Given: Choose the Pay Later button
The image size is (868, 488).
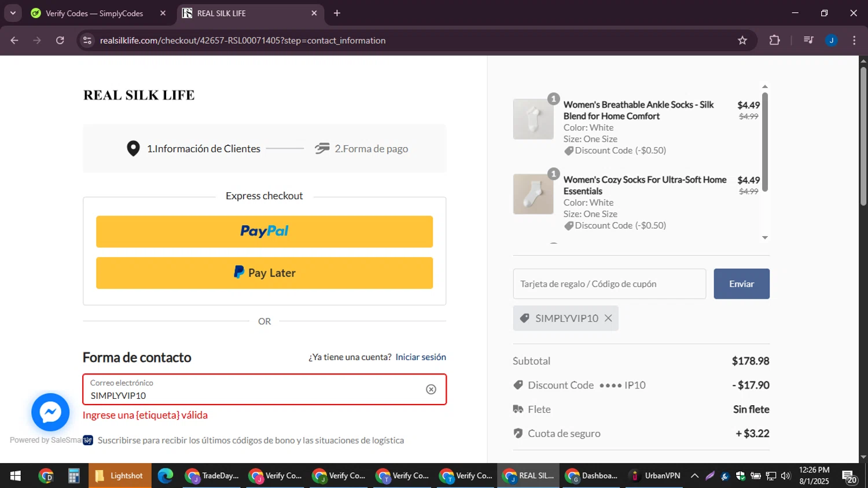Looking at the screenshot, I should point(264,273).
